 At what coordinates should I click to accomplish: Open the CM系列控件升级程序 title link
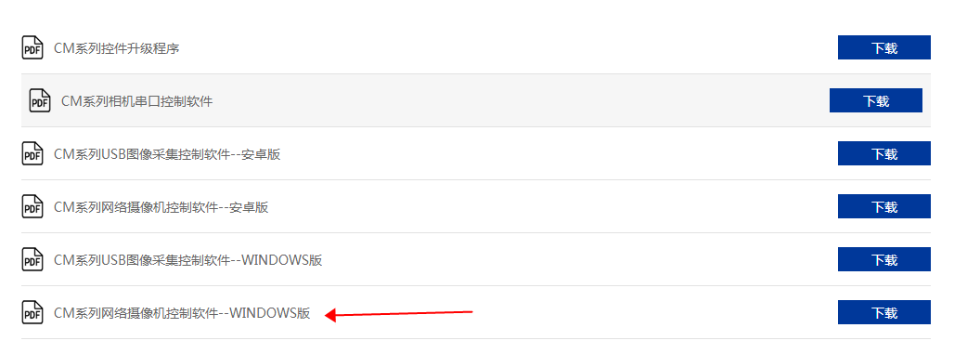[x=117, y=48]
